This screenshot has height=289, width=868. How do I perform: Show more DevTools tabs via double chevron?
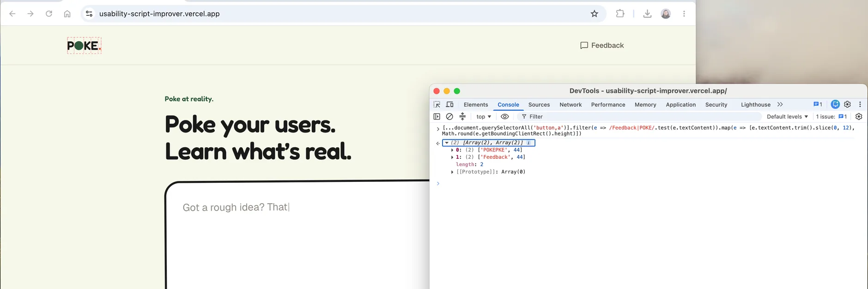click(780, 104)
